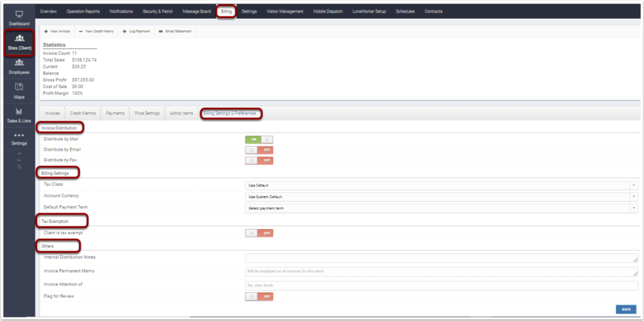Open the Dashboard monitor icon

click(20, 14)
